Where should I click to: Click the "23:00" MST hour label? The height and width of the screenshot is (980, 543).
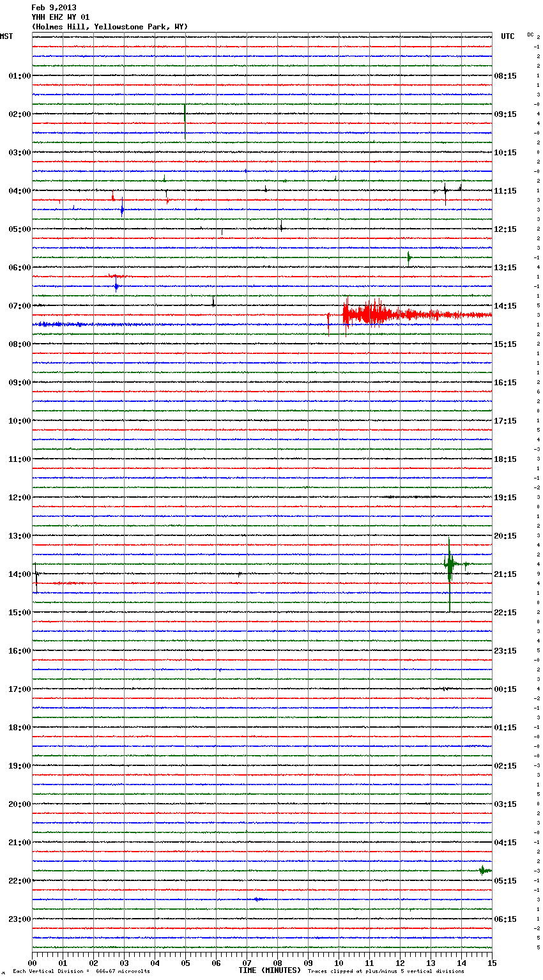coord(20,919)
